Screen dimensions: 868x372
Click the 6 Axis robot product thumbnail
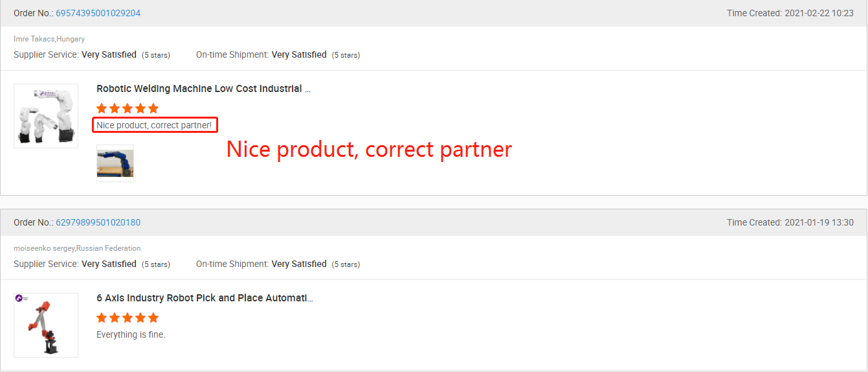(x=46, y=325)
